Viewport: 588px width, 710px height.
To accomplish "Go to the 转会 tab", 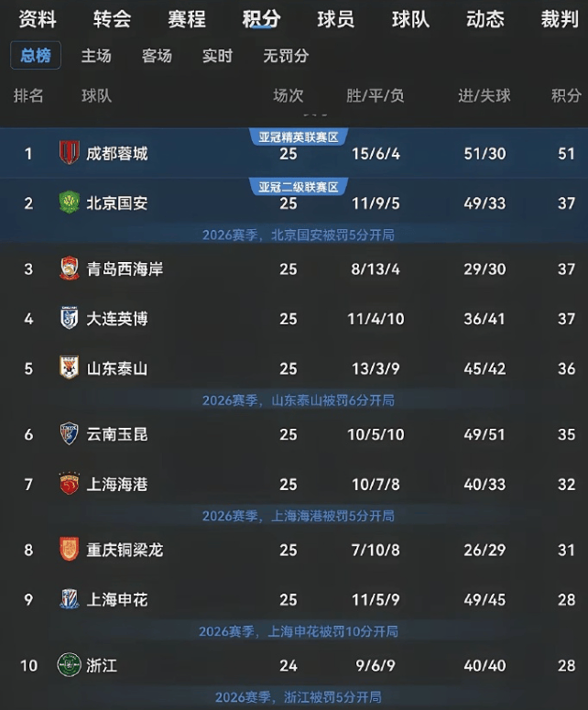I will (113, 19).
